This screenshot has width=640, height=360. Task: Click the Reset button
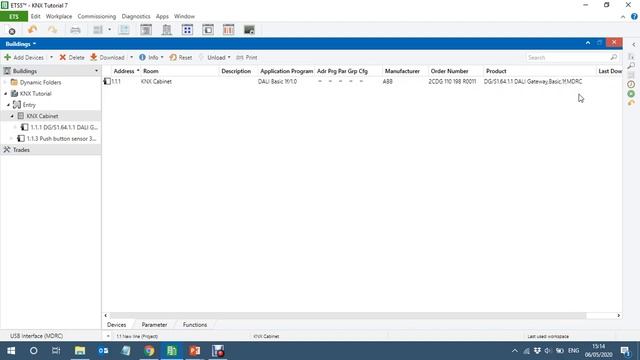(x=181, y=58)
